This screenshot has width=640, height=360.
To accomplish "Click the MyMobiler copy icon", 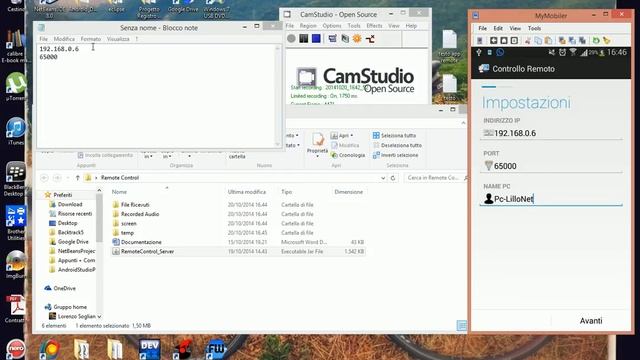I will pyautogui.click(x=538, y=40).
